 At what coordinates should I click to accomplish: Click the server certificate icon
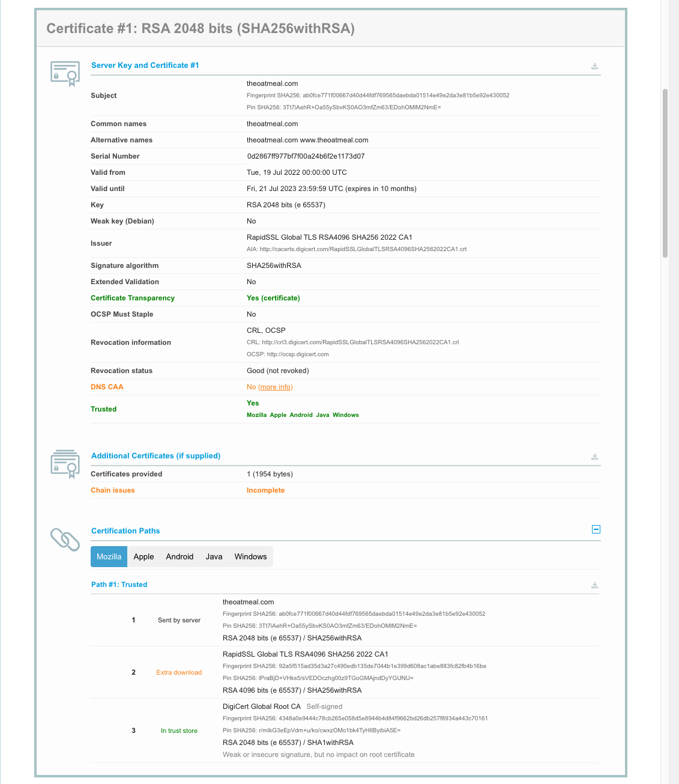65,73
